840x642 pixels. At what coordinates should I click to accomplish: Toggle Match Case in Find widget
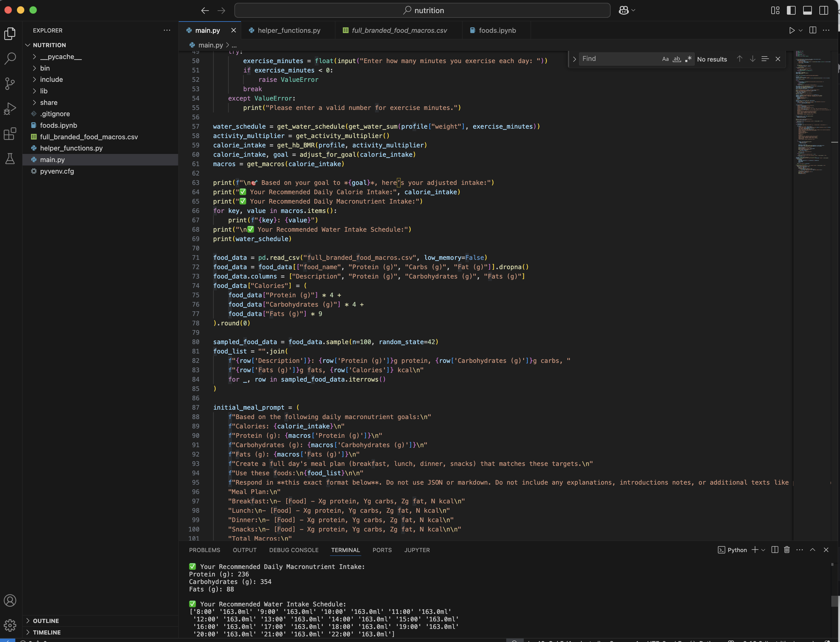665,59
